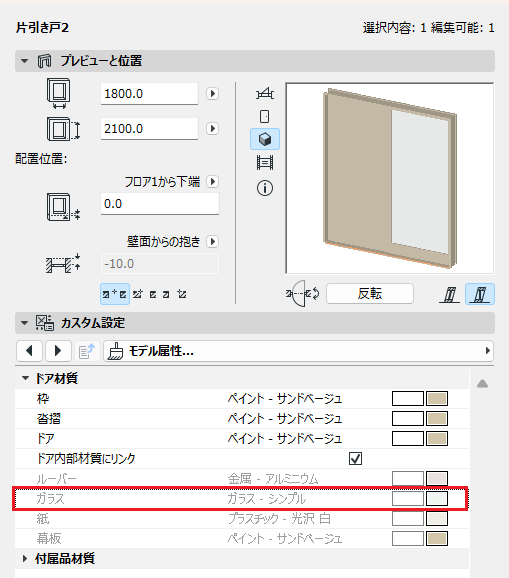The image size is (509, 578).
Task: Open the モデル属性 page dropdown
Action: pos(298,351)
